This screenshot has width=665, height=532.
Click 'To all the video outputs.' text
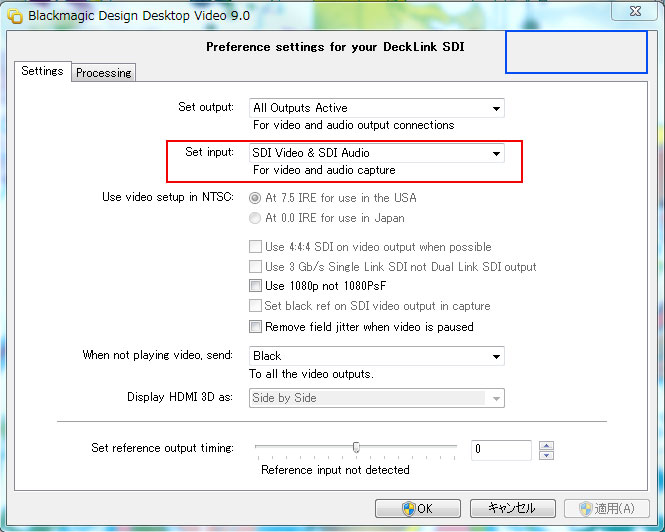pos(311,374)
